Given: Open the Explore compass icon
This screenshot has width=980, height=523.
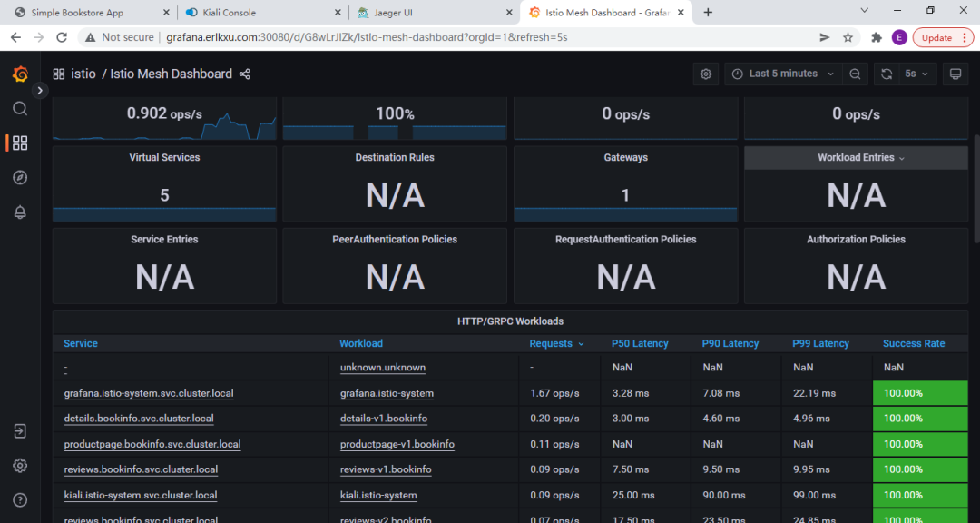Looking at the screenshot, I should (20, 177).
